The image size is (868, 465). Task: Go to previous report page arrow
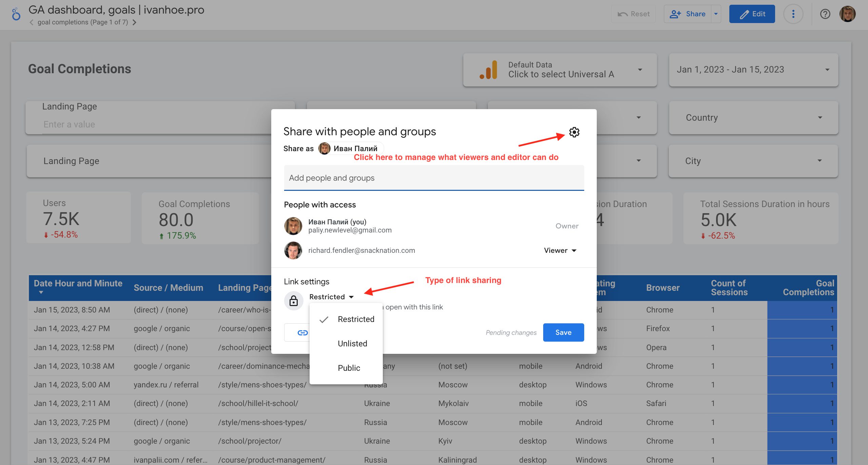(32, 22)
